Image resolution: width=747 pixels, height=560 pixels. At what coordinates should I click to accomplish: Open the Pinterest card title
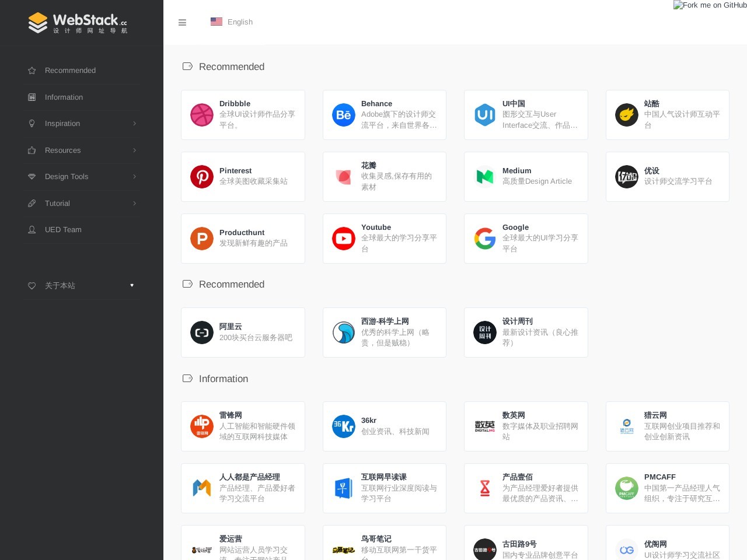235,171
